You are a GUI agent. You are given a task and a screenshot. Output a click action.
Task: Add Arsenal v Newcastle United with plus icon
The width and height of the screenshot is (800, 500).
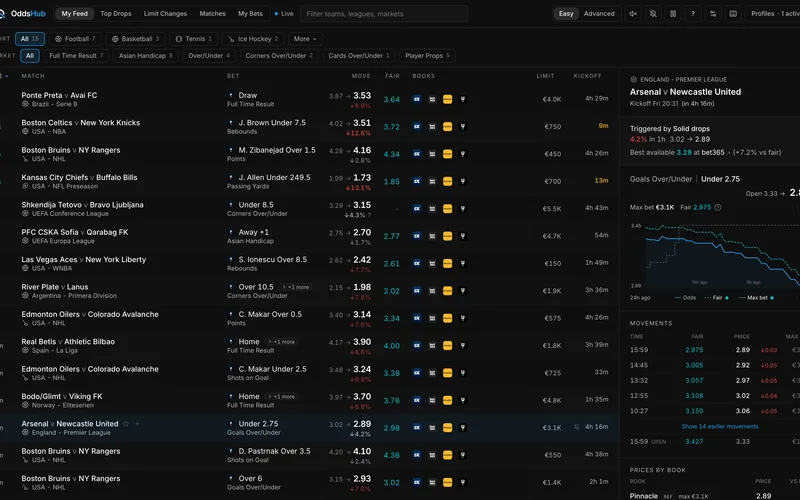pos(137,423)
